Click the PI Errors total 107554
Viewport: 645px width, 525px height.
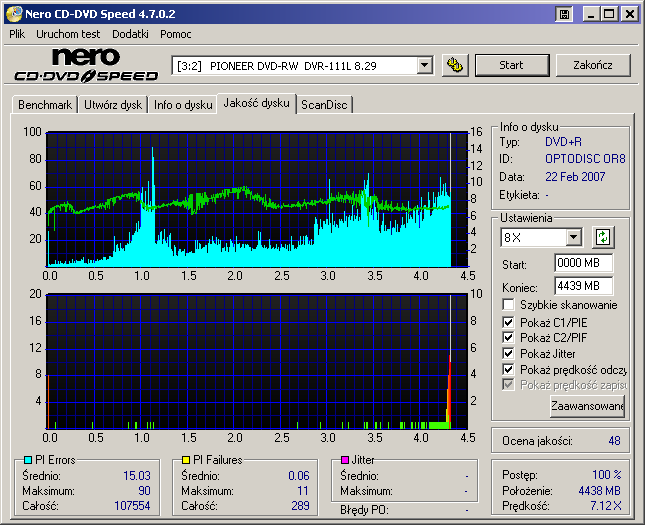(132, 506)
